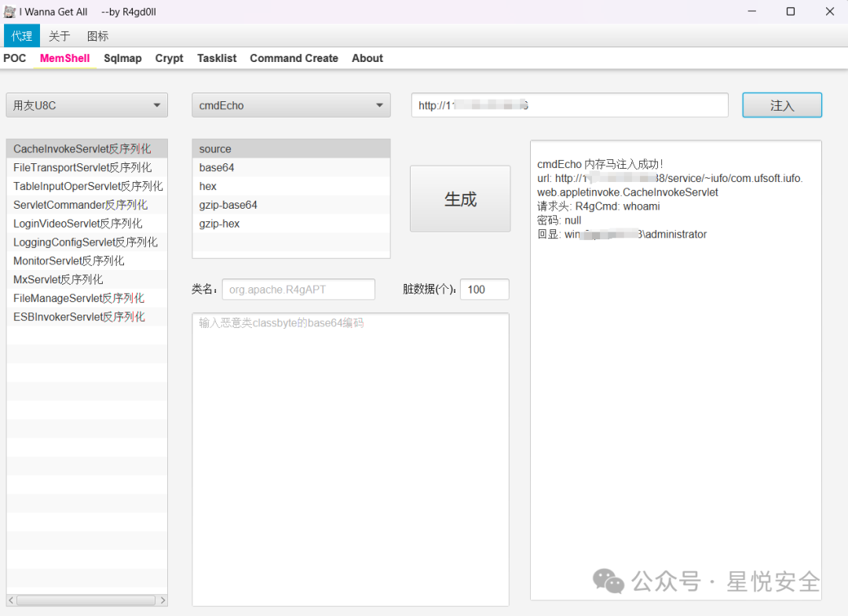
Task: Open the 关于 menu
Action: pyautogui.click(x=60, y=35)
